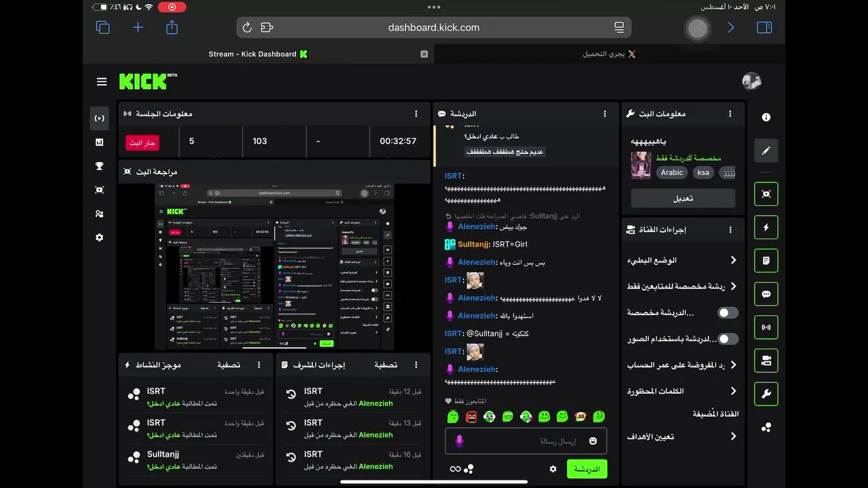This screenshot has width=868, height=488.
Task: Click the purple microphone icon in chat input
Action: (459, 441)
